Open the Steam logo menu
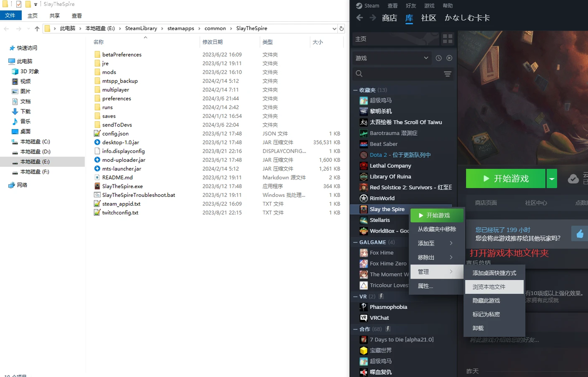The height and width of the screenshot is (377, 588). pos(367,5)
